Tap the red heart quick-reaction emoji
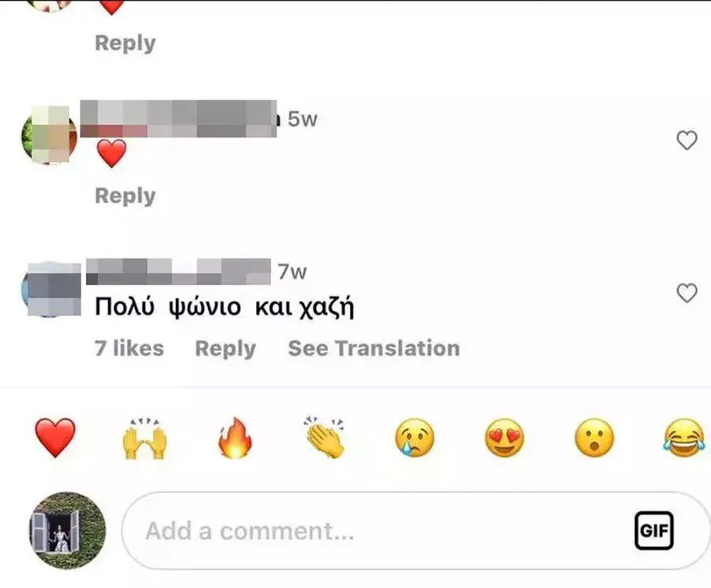 point(55,438)
